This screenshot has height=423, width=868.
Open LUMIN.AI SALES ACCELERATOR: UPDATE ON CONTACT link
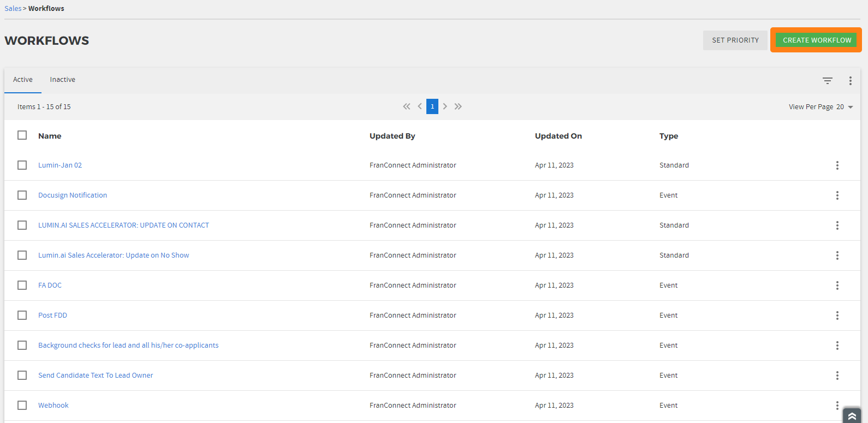tap(123, 225)
